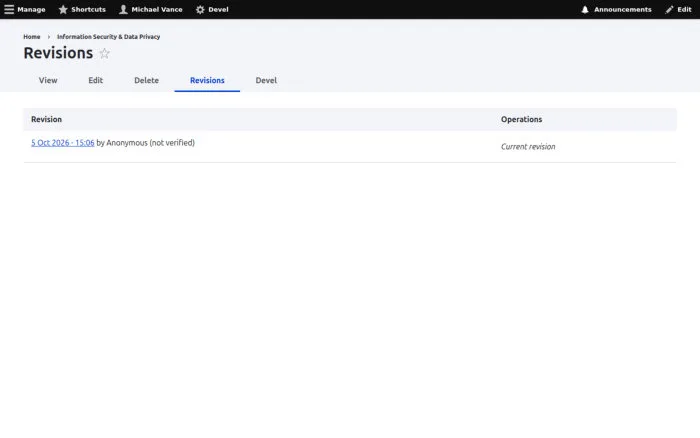
Task: Open the Delete tab
Action: (x=146, y=80)
